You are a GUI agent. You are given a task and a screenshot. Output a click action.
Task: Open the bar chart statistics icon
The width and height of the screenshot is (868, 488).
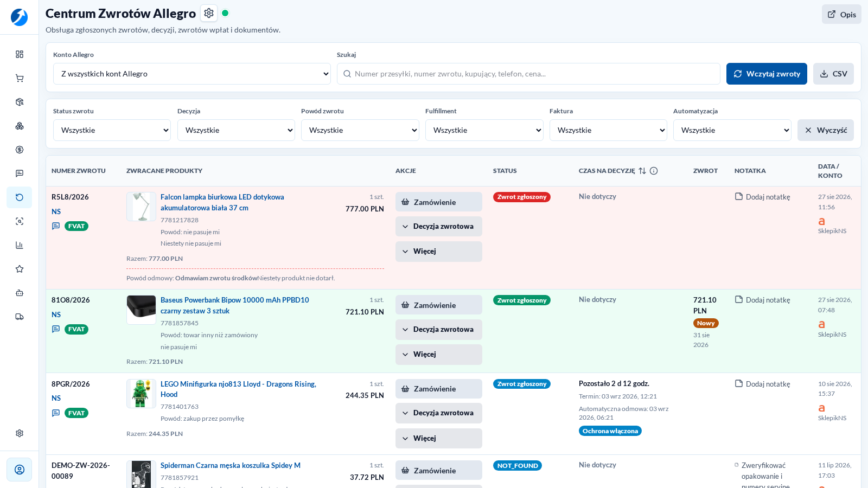click(x=20, y=245)
